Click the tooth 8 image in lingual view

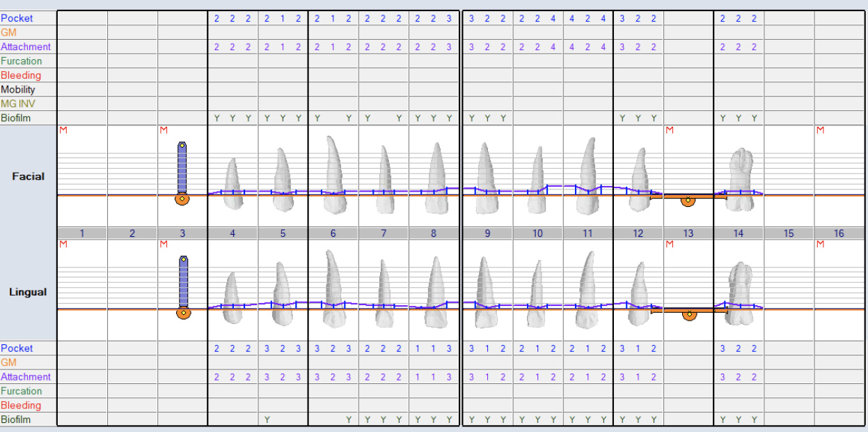pos(434,293)
